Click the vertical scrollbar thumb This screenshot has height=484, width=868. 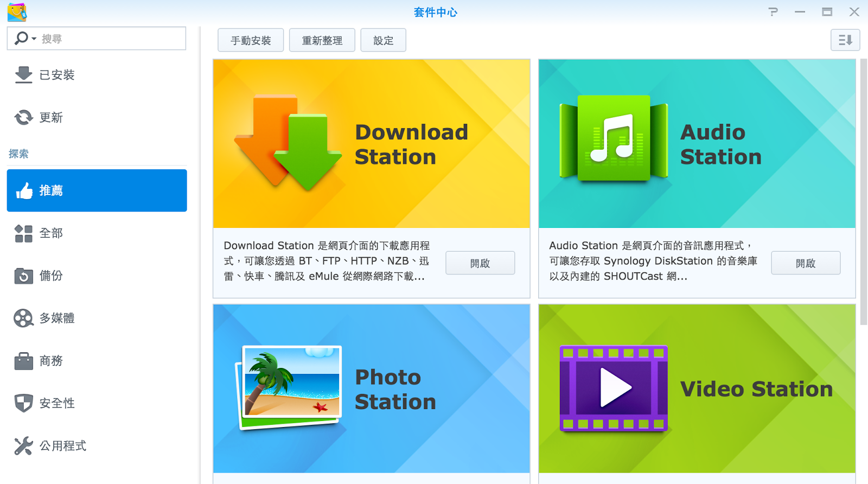pos(863,192)
